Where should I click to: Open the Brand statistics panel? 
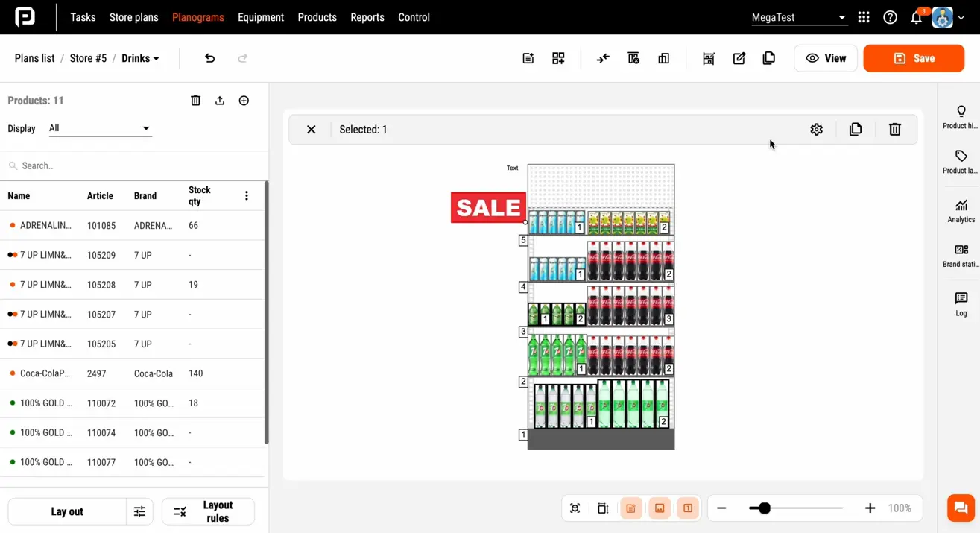pyautogui.click(x=961, y=256)
